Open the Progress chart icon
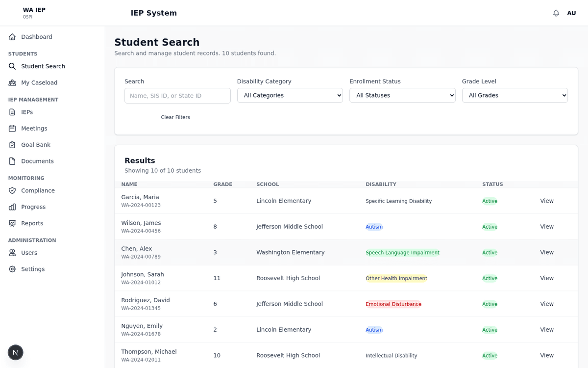The image size is (588, 368). click(x=12, y=207)
